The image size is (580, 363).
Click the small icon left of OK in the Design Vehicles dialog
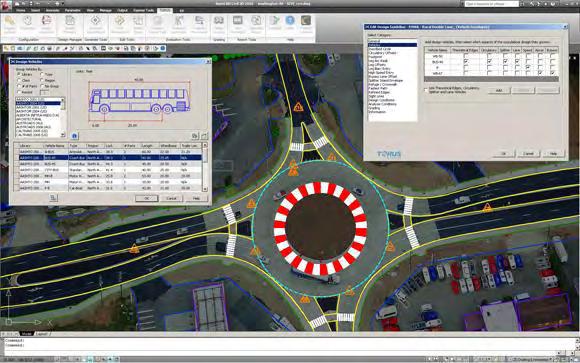click(53, 198)
